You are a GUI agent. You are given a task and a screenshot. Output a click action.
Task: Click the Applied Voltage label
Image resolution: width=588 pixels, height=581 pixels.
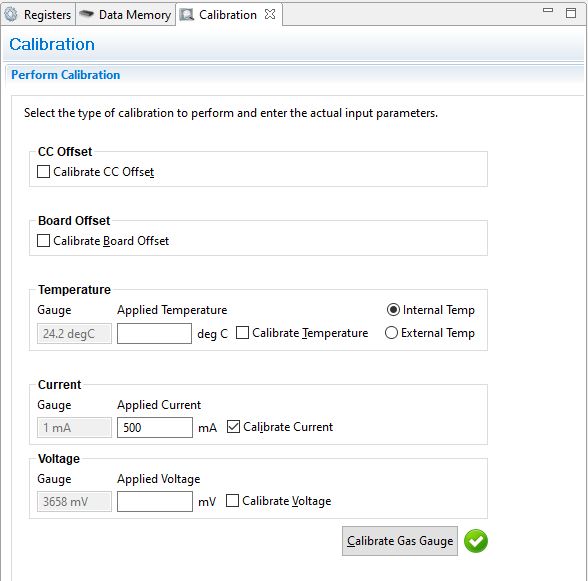pyautogui.click(x=159, y=479)
